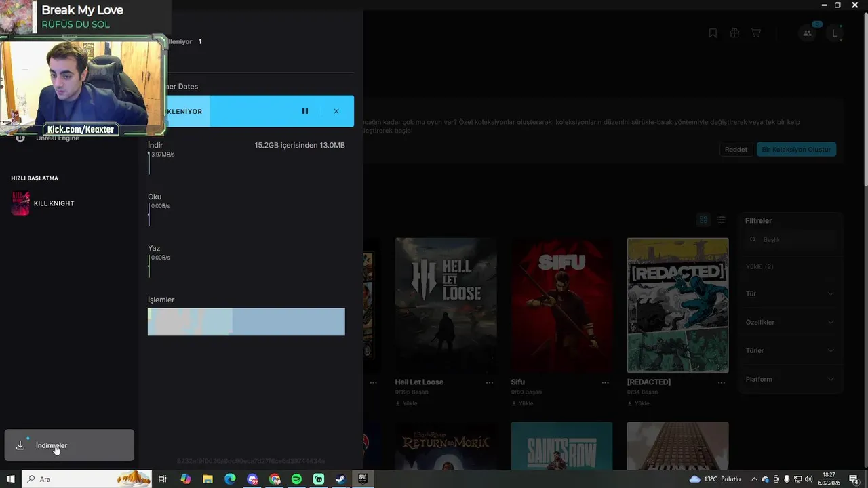Expand the Türler filter

point(790,350)
